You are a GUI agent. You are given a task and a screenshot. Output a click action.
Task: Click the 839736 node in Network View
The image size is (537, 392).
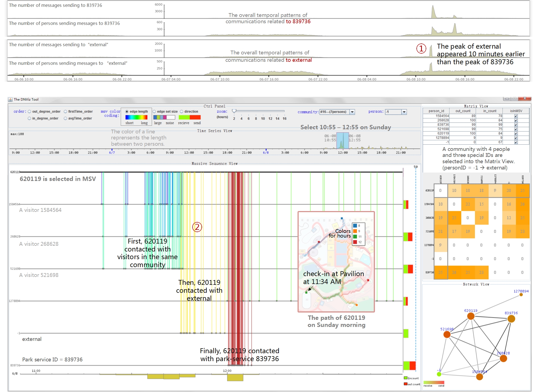click(511, 318)
